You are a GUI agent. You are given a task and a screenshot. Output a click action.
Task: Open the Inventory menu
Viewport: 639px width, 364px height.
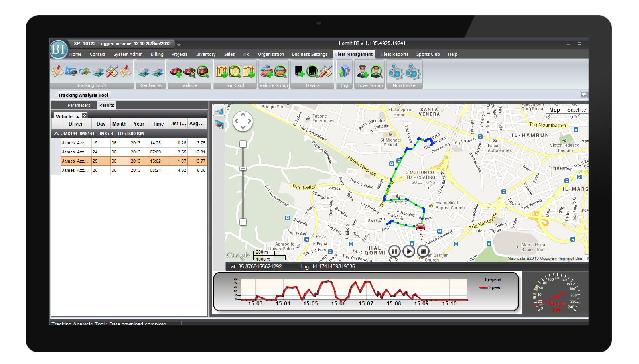pos(206,54)
